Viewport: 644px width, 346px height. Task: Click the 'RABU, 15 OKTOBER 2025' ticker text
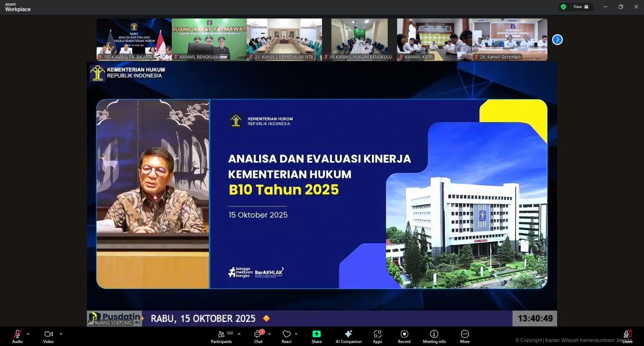[203, 319]
